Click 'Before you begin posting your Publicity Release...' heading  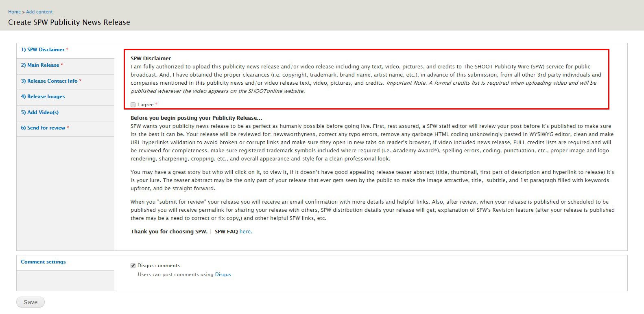click(x=196, y=118)
